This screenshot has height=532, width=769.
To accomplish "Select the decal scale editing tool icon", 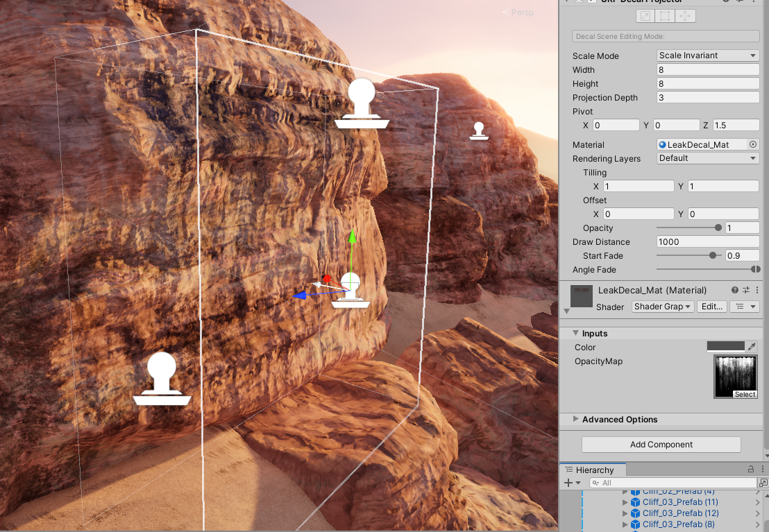I will point(645,16).
